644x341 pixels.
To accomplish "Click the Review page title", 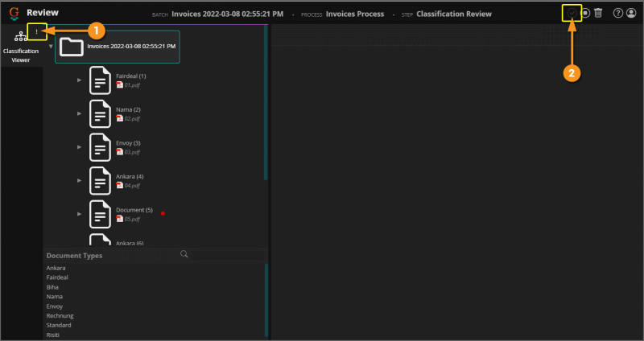I will pyautogui.click(x=43, y=13).
